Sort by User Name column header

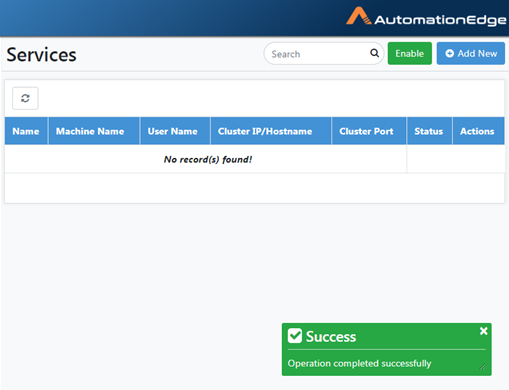point(175,131)
